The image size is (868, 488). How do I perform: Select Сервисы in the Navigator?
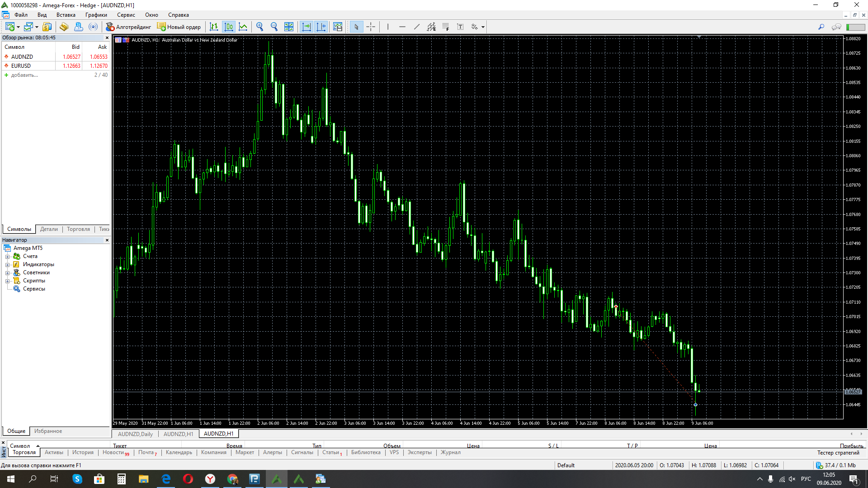coord(34,289)
